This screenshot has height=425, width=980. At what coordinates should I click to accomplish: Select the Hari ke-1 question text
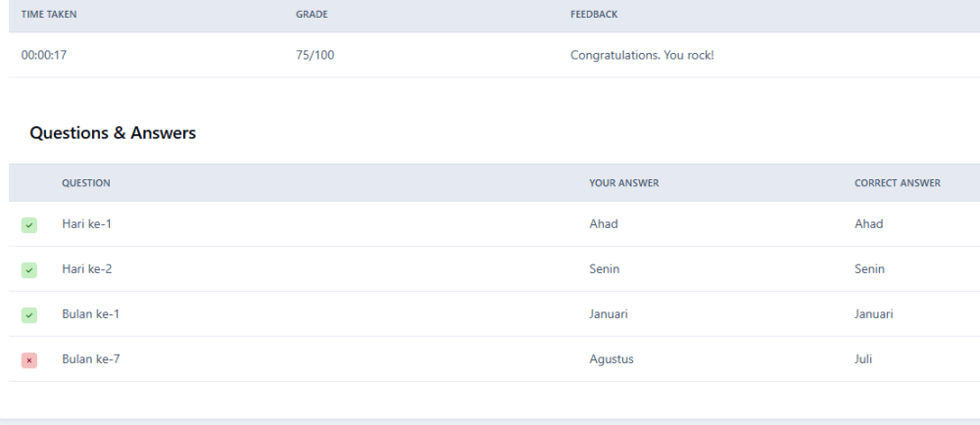87,224
